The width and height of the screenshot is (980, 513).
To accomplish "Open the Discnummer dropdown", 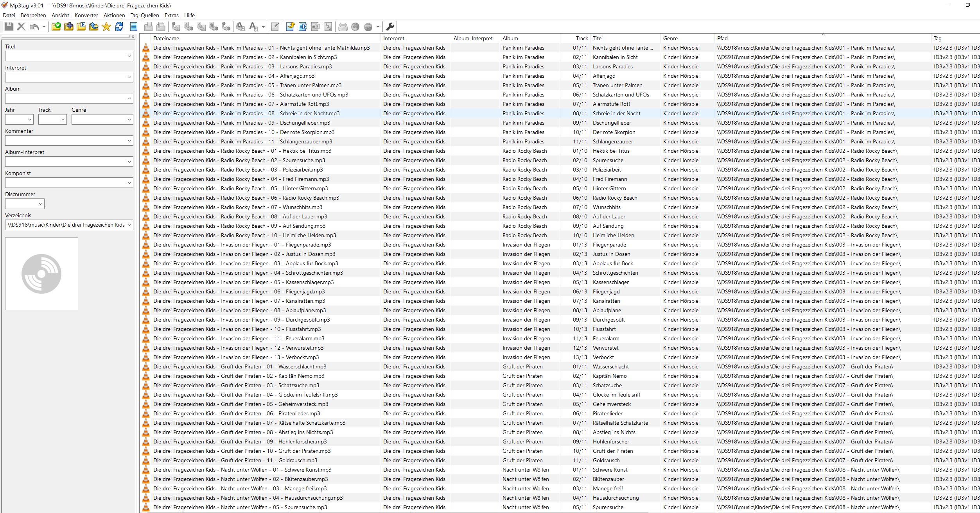I will [x=40, y=204].
